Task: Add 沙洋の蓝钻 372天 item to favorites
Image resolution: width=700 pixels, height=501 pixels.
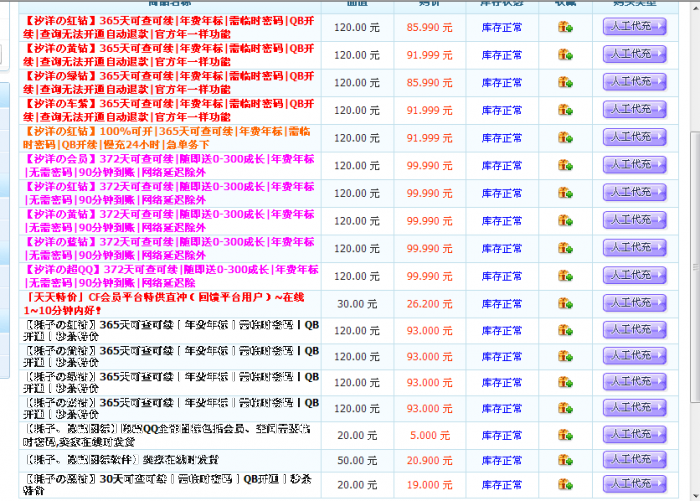Action: (565, 249)
